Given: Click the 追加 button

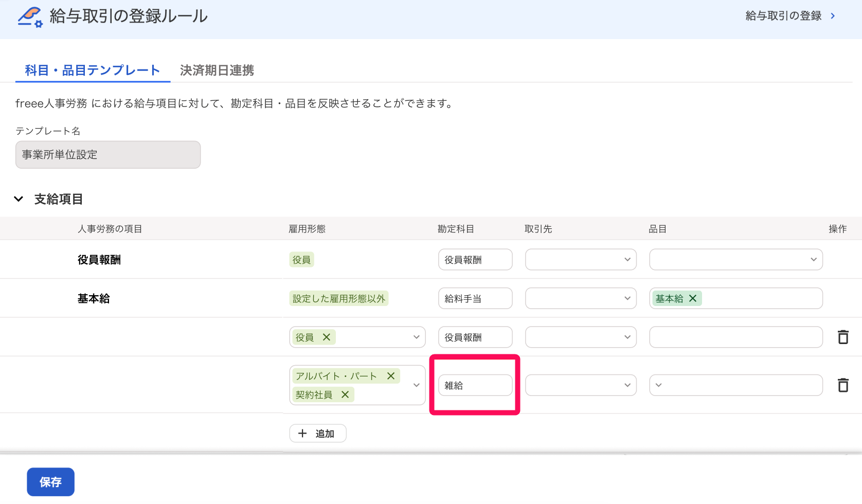Looking at the screenshot, I should coord(318,434).
